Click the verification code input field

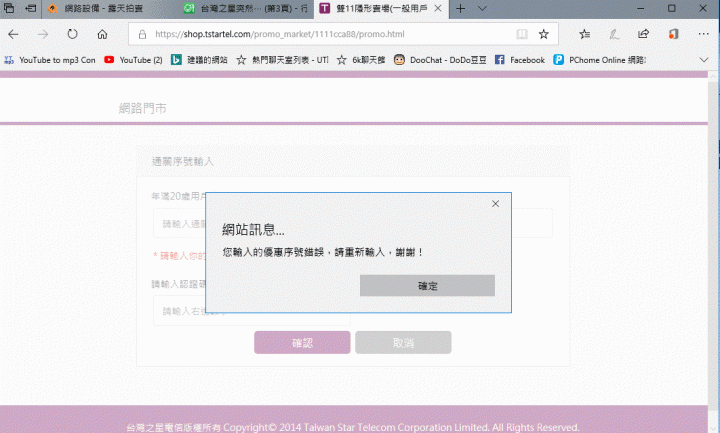click(252, 311)
